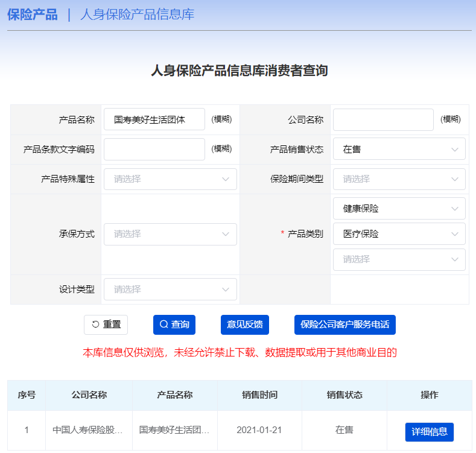Click the sale date cell 2021-01-21
This screenshot has width=476, height=453.
pyautogui.click(x=259, y=430)
